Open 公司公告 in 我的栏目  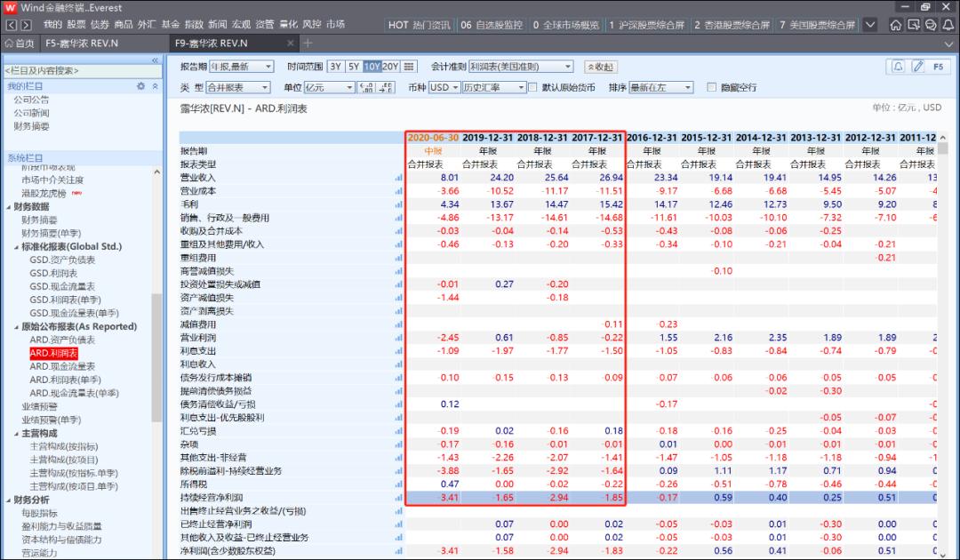[31, 100]
